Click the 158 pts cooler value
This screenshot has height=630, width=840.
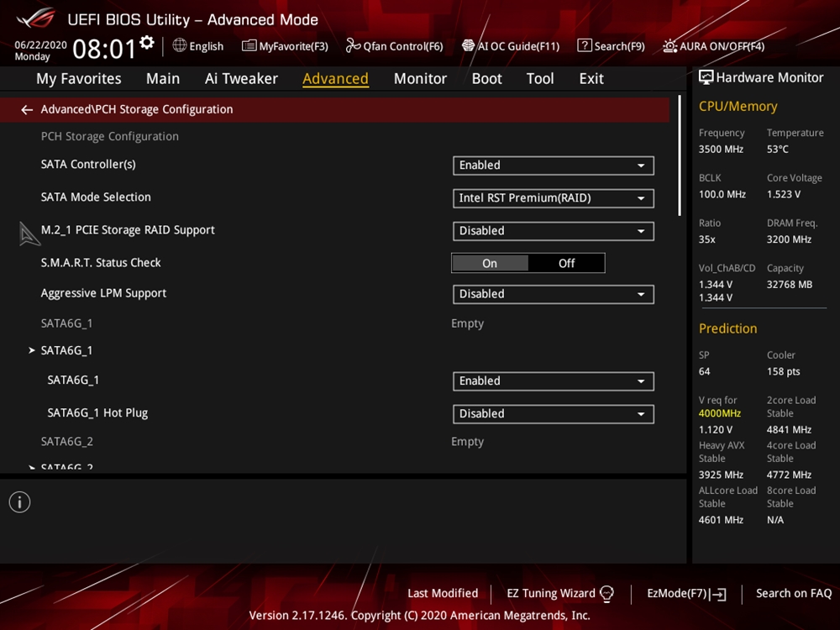click(783, 371)
